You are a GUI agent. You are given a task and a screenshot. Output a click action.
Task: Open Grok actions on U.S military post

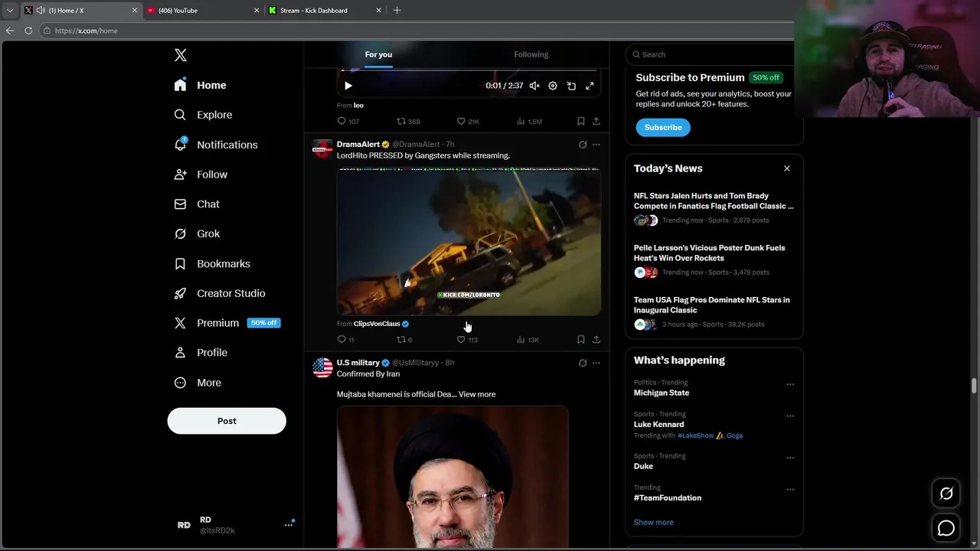tap(583, 363)
